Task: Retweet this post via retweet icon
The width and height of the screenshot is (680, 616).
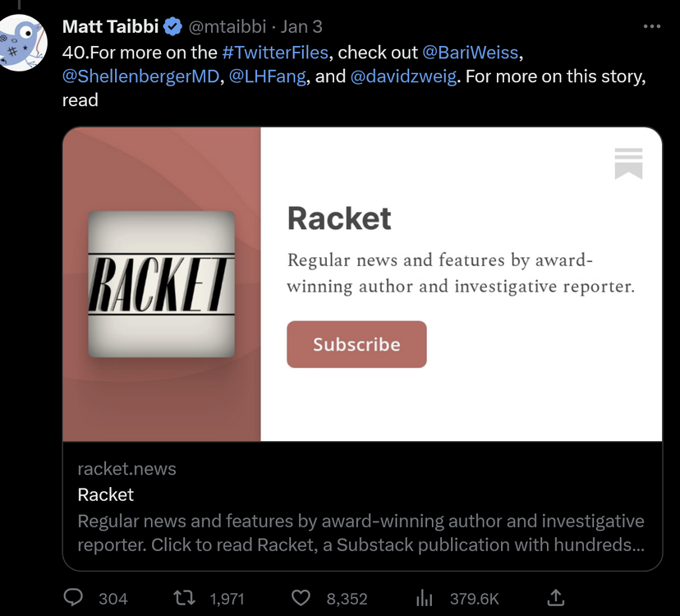Action: point(185,598)
